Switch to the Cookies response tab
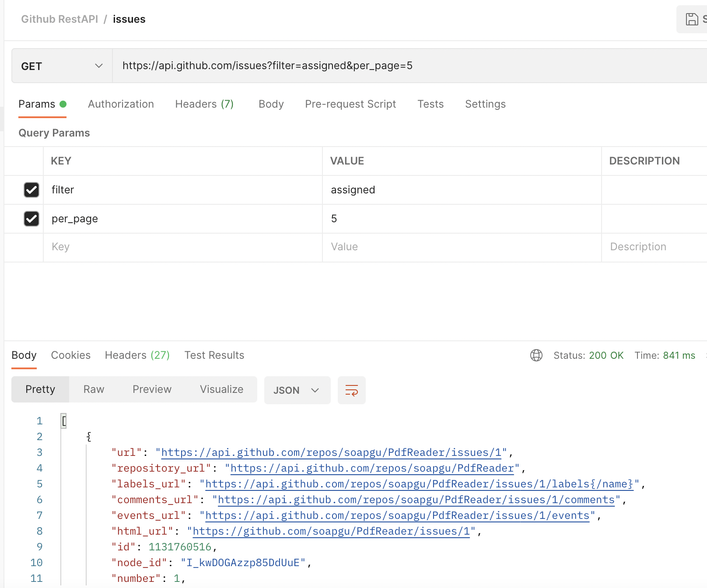Image resolution: width=707 pixels, height=588 pixels. point(71,355)
